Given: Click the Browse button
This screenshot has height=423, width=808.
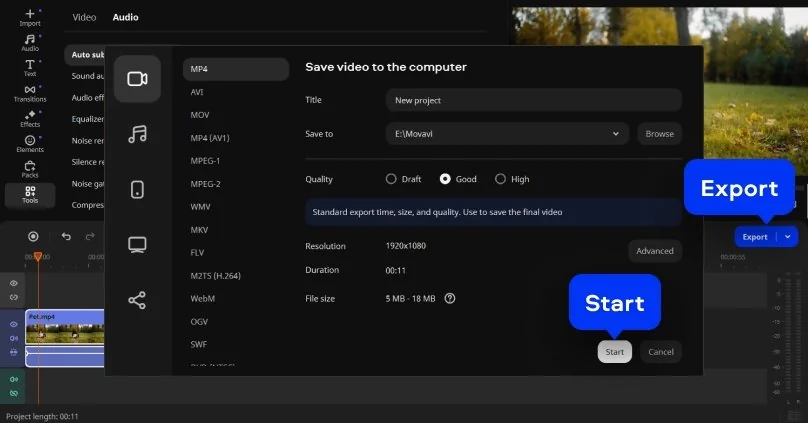Looking at the screenshot, I should [659, 133].
